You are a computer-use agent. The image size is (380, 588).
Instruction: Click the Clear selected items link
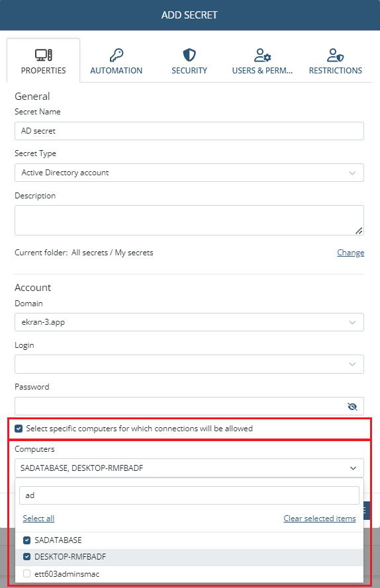(x=320, y=519)
